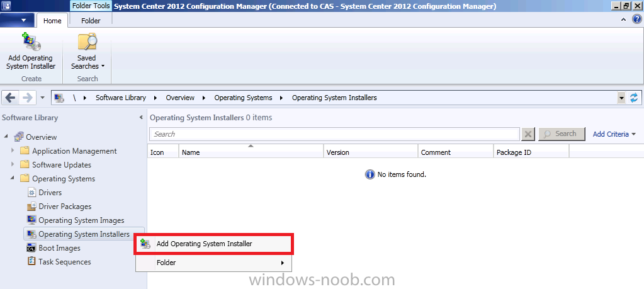
Task: Click the clear search X button
Action: click(x=528, y=134)
